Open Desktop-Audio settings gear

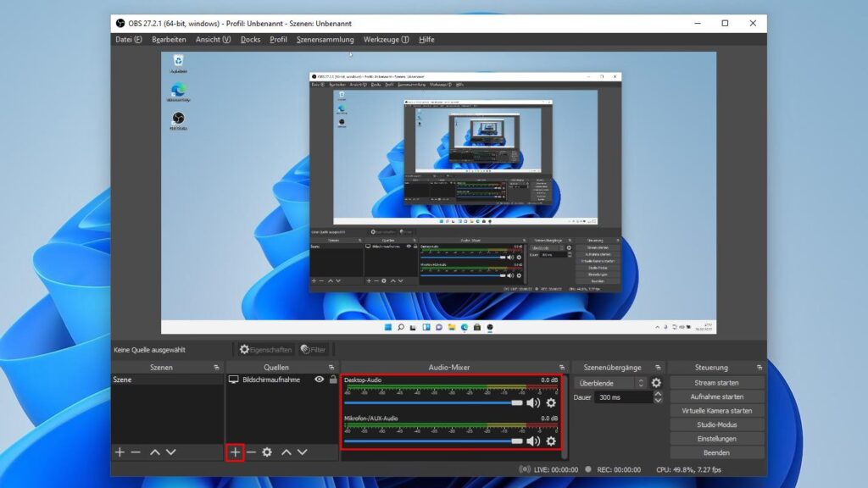click(x=551, y=402)
